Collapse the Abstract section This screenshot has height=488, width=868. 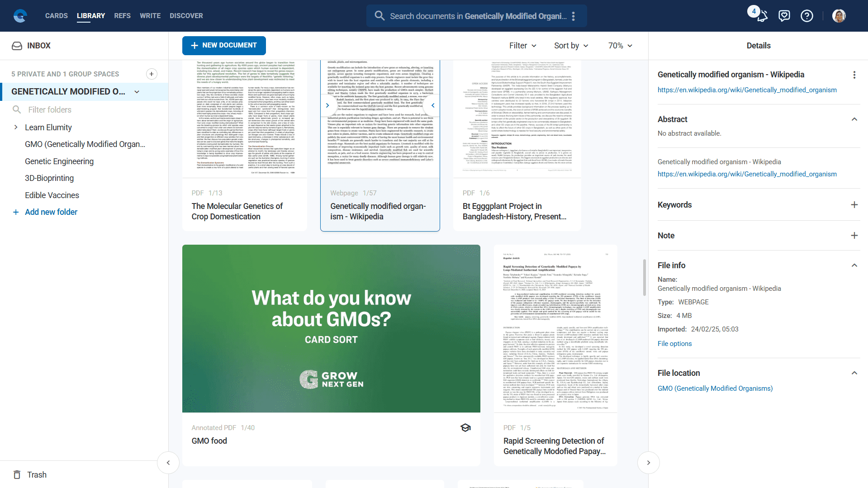click(854, 119)
